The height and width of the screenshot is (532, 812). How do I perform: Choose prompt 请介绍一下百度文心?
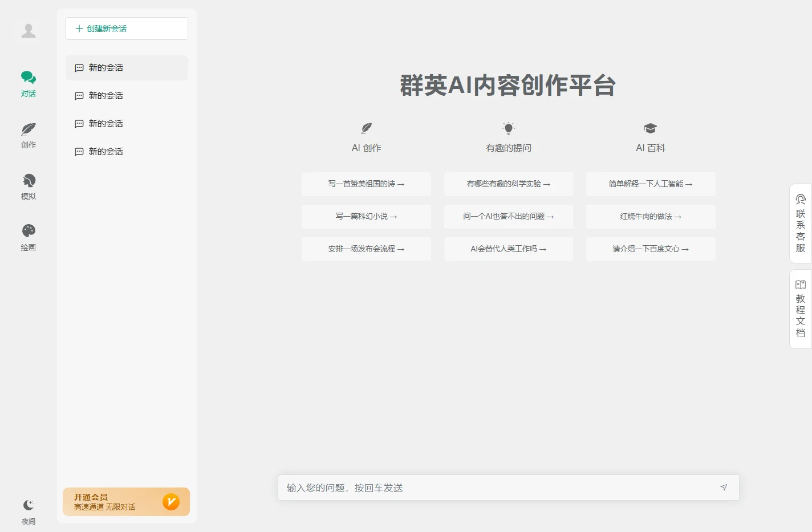tap(651, 249)
